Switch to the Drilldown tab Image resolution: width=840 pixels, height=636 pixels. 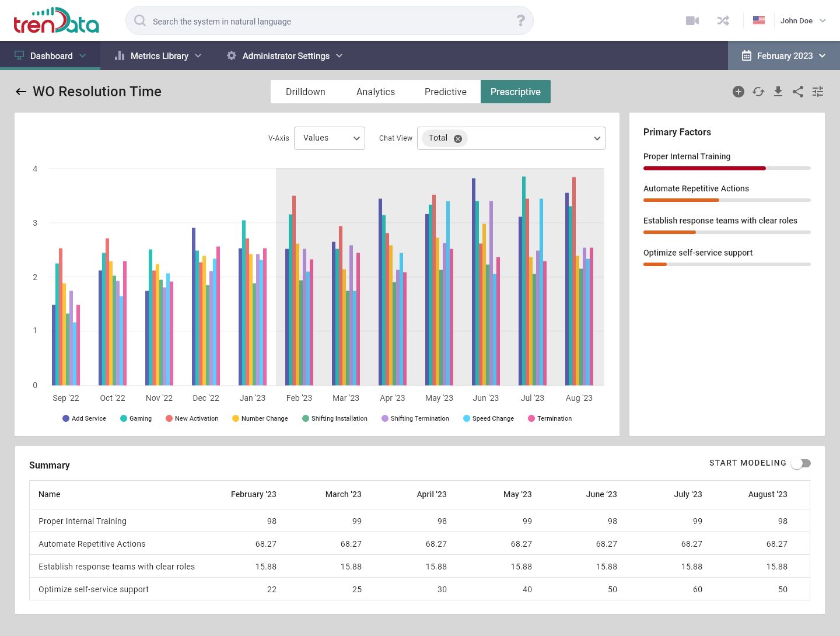305,92
